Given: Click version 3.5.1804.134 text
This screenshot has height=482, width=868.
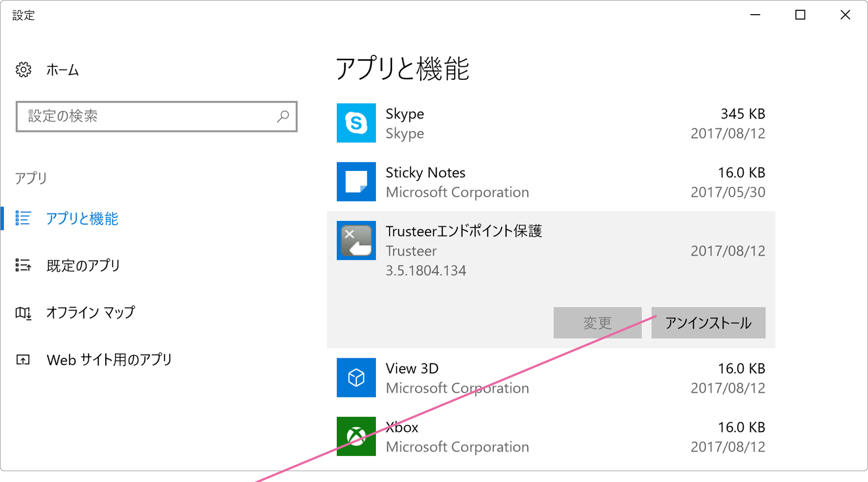Looking at the screenshot, I should click(x=426, y=270).
